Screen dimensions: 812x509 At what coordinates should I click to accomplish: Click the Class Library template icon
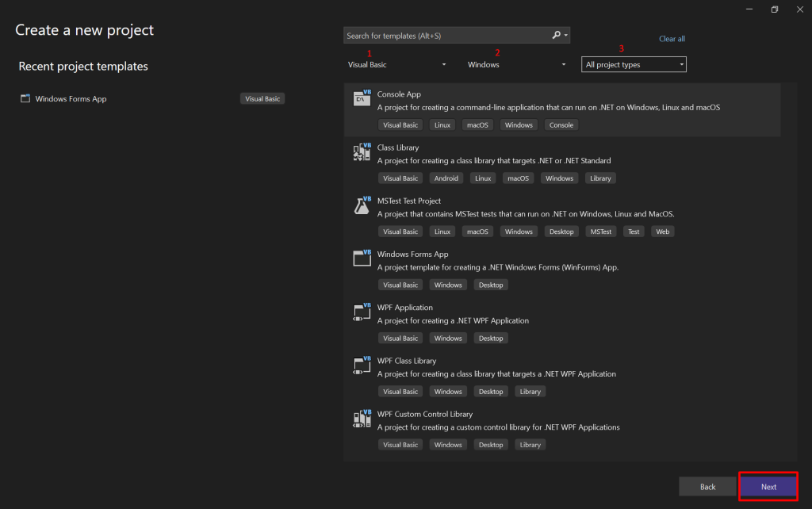pos(362,151)
